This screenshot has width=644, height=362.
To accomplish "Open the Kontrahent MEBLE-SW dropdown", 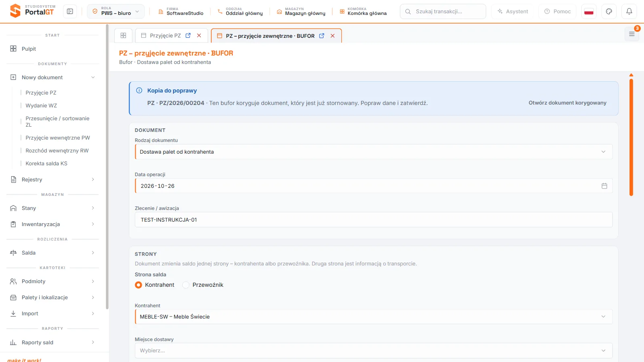I will pyautogui.click(x=374, y=317).
